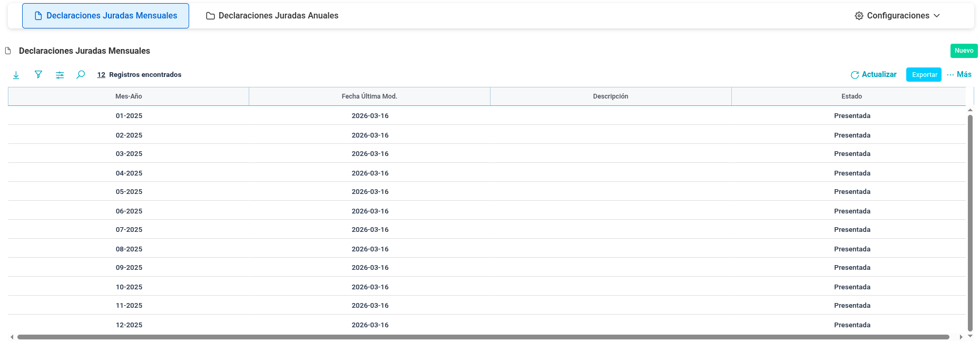Screen dimensions: 980x361
Task: Open the funnel filter icon
Action: (38, 75)
